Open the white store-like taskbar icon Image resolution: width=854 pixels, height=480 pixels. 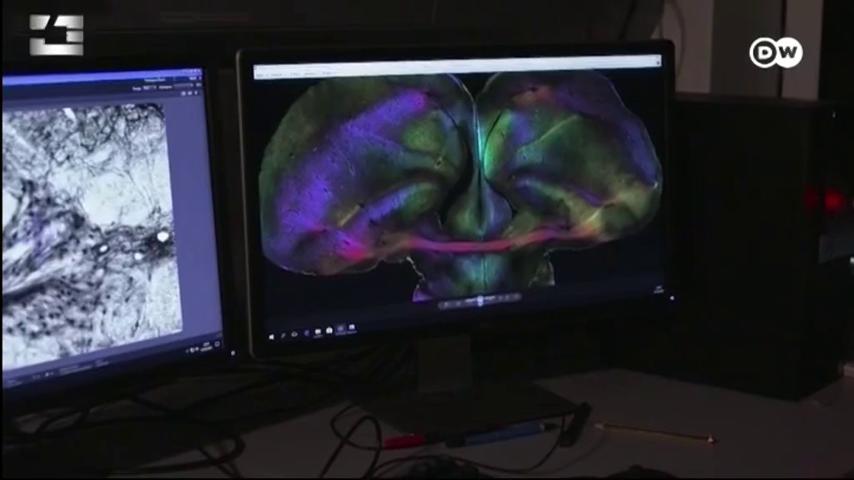330,330
